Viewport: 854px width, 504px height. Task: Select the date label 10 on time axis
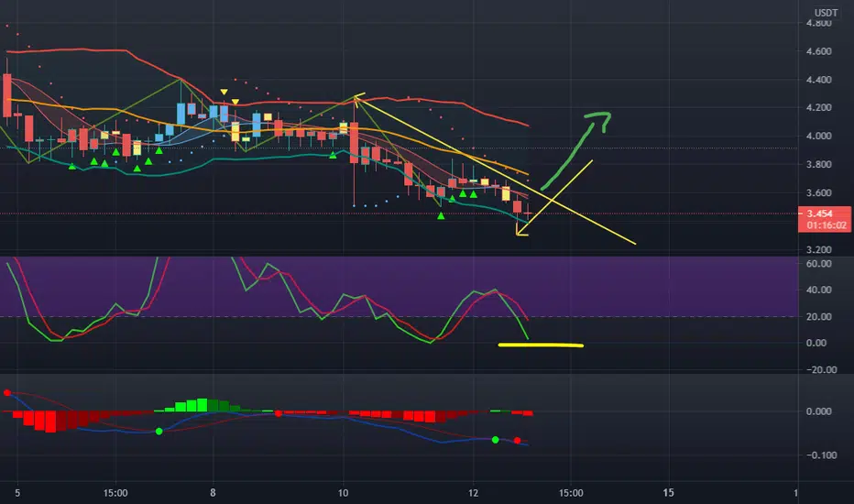pyautogui.click(x=343, y=493)
